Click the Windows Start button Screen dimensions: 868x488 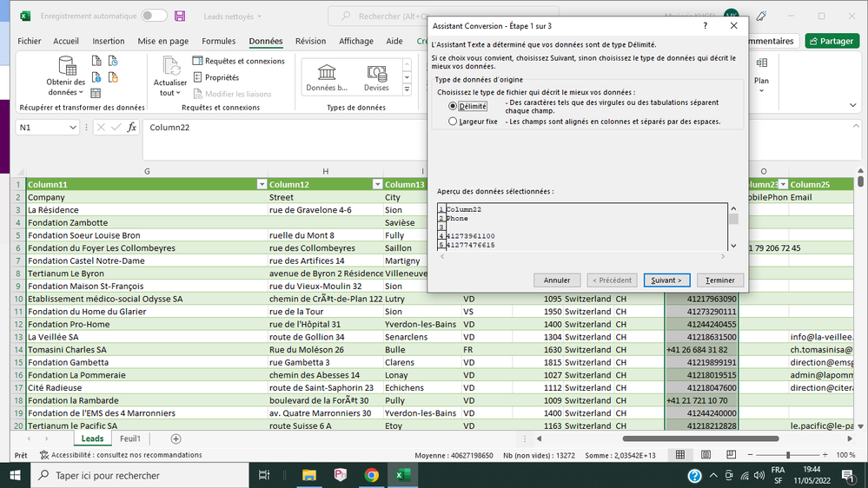tap(15, 475)
